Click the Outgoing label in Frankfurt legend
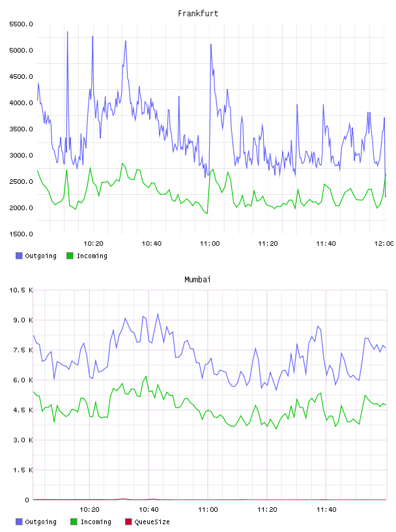This screenshot has width=396, height=532. pyautogui.click(x=40, y=256)
